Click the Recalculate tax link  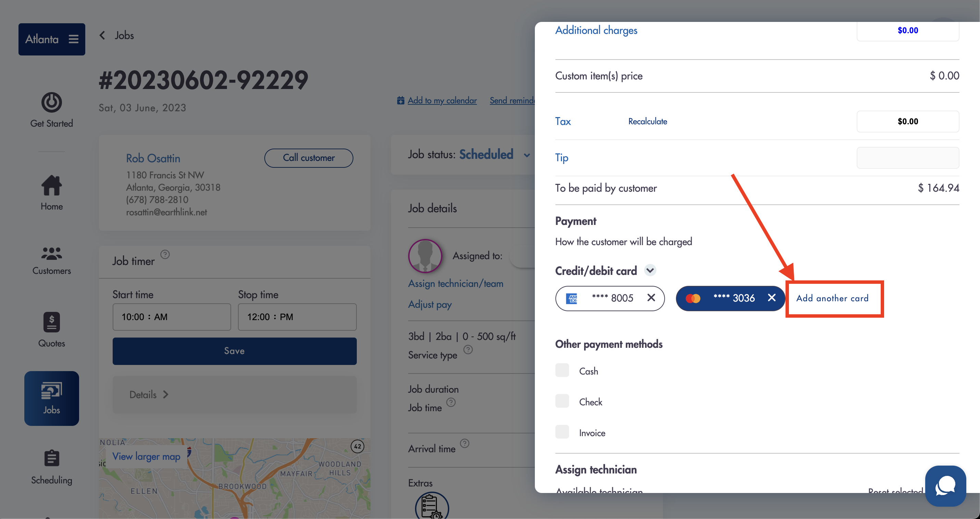(x=648, y=121)
